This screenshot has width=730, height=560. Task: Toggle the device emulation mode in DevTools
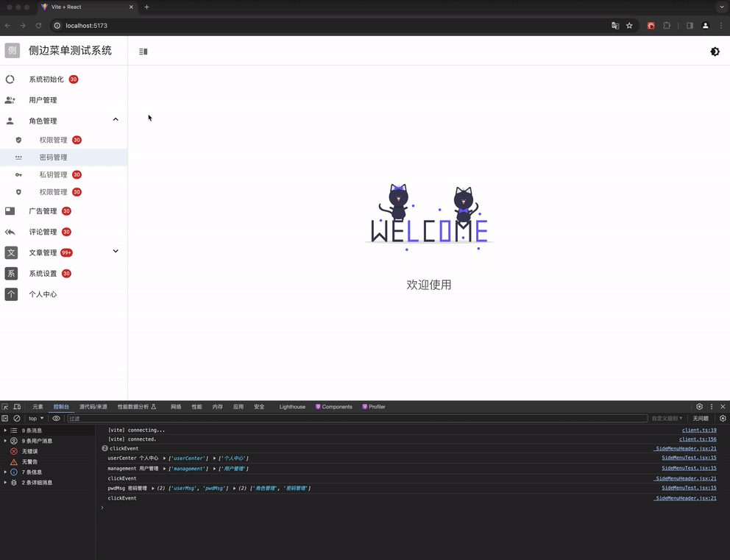(x=16, y=406)
